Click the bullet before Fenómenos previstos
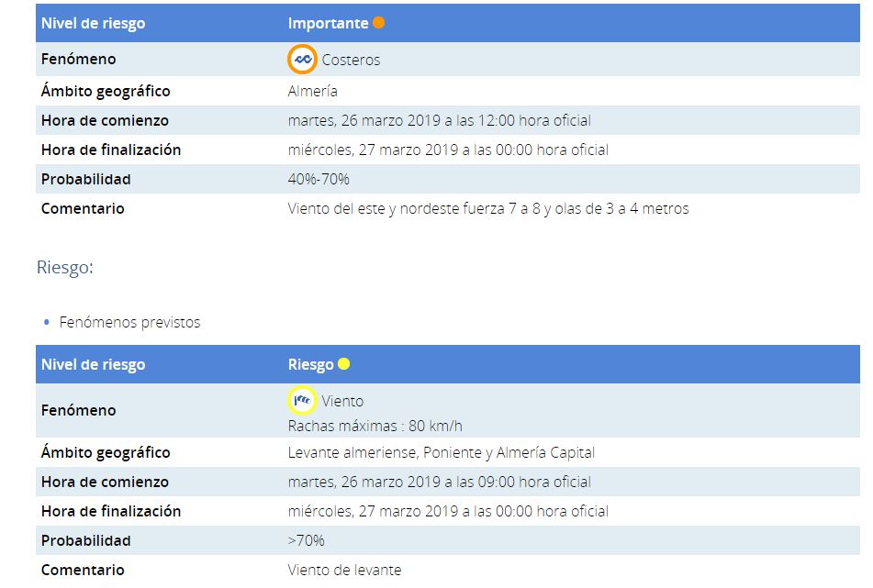 coord(47,322)
